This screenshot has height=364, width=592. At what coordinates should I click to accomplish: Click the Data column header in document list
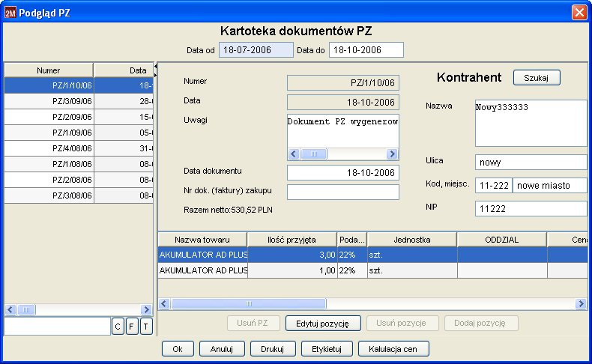124,70
